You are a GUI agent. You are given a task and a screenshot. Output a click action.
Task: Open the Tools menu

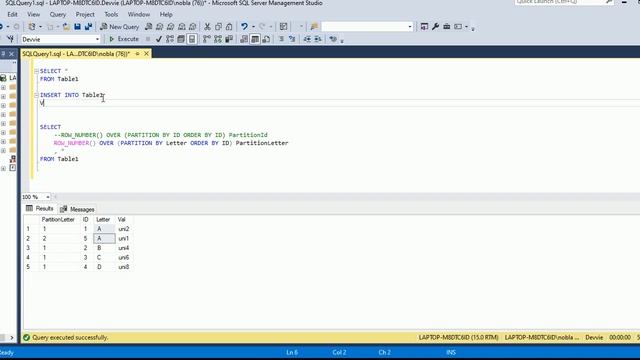pos(111,14)
